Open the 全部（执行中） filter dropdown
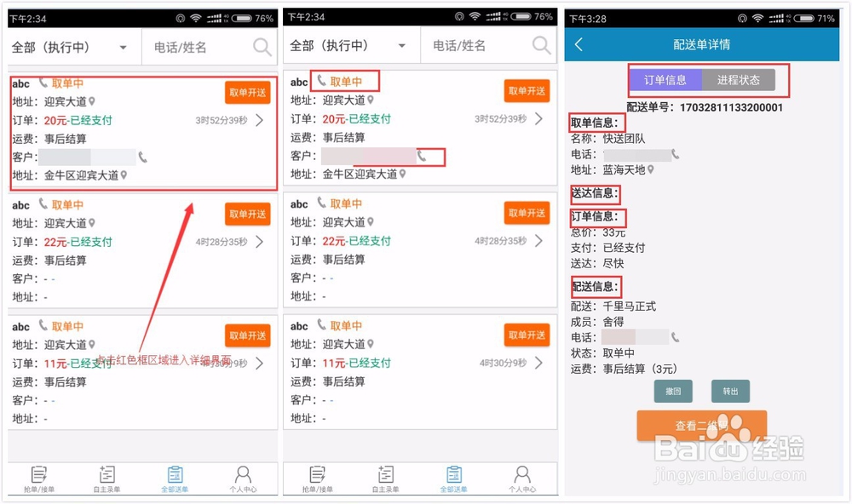Viewport: 852px width, 504px height. point(68,47)
